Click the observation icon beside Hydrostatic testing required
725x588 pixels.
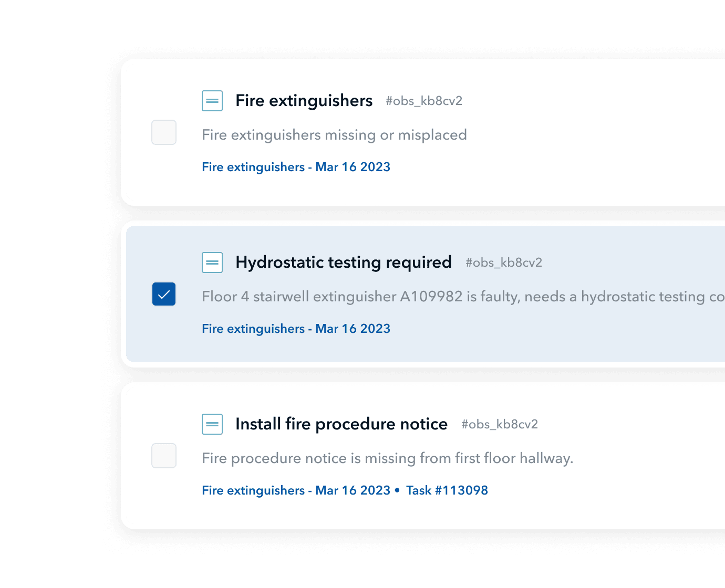(212, 262)
